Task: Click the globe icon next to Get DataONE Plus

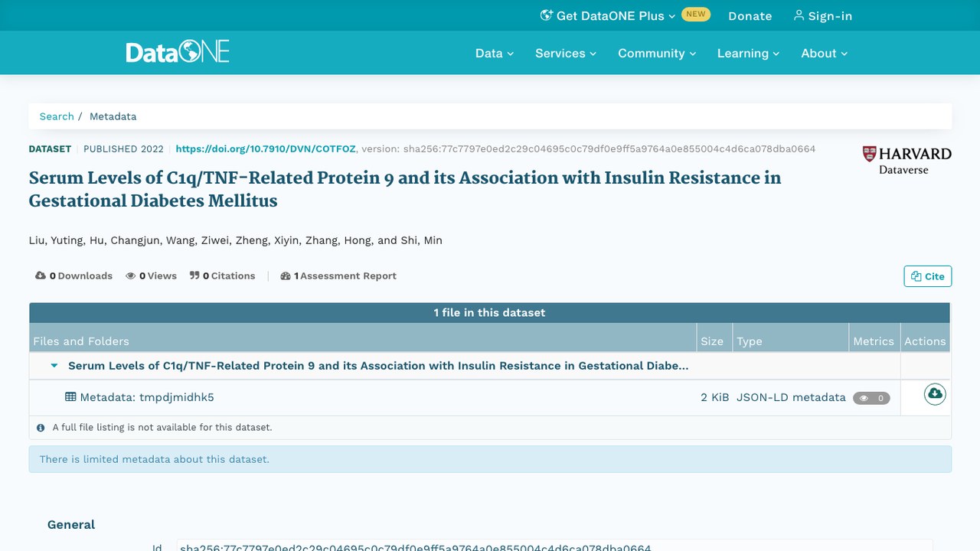Action: tap(547, 15)
